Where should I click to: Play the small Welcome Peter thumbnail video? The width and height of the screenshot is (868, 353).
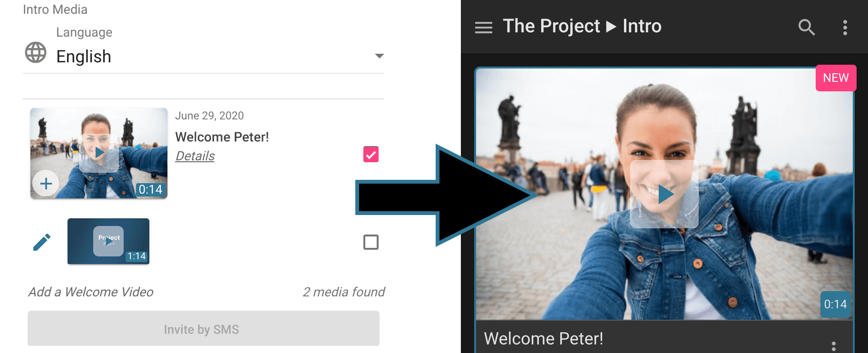click(x=99, y=153)
